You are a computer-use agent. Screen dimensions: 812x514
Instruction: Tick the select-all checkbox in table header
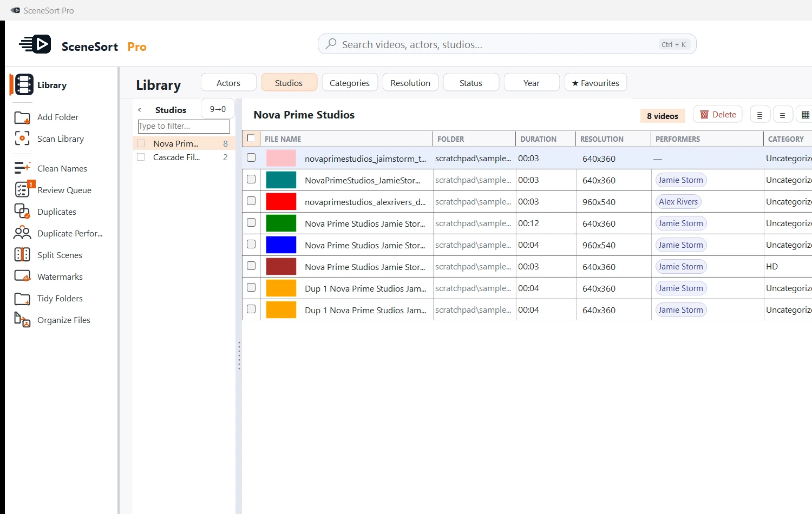[x=251, y=139]
